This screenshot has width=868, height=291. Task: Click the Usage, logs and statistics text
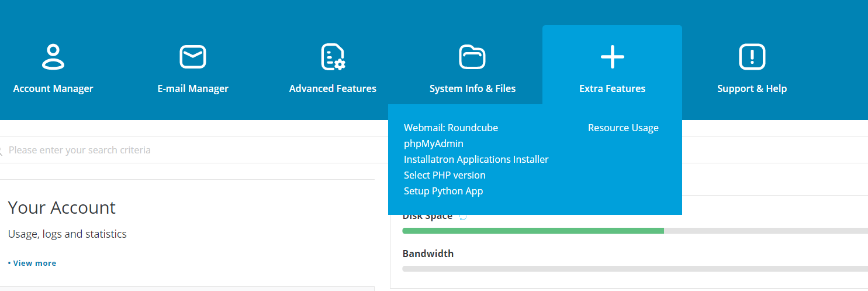[x=67, y=234]
